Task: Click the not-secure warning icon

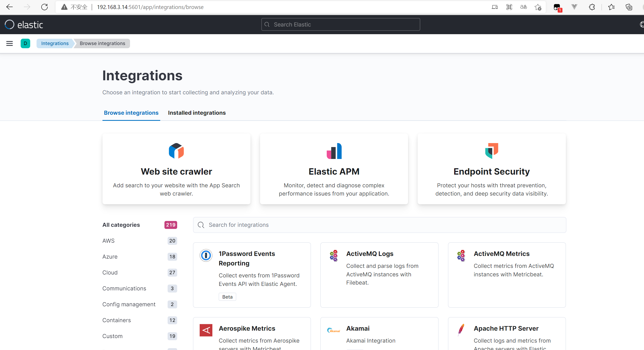Action: click(64, 7)
